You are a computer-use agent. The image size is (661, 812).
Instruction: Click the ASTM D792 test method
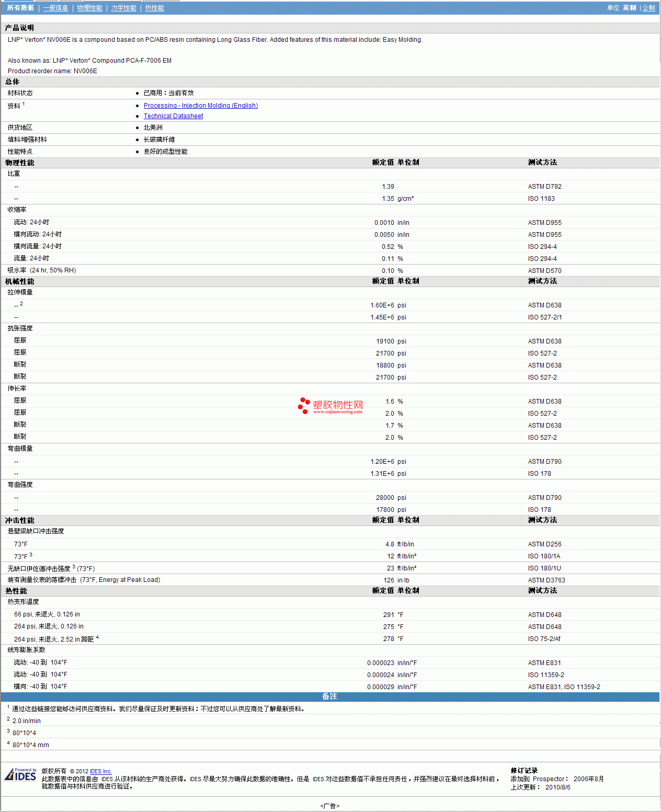coord(545,187)
